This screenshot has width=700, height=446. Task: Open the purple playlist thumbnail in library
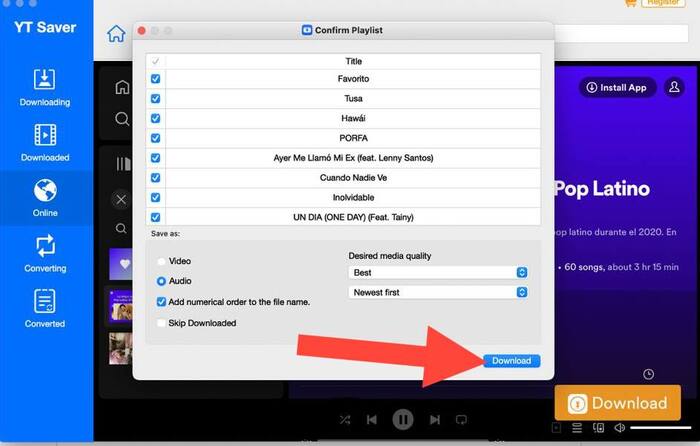tap(121, 306)
